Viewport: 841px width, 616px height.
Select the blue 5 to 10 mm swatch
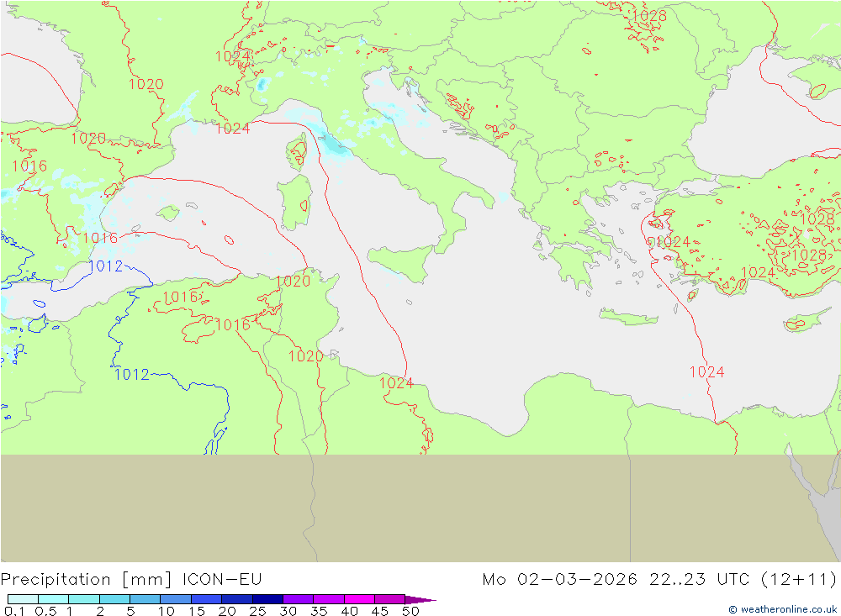(145, 599)
